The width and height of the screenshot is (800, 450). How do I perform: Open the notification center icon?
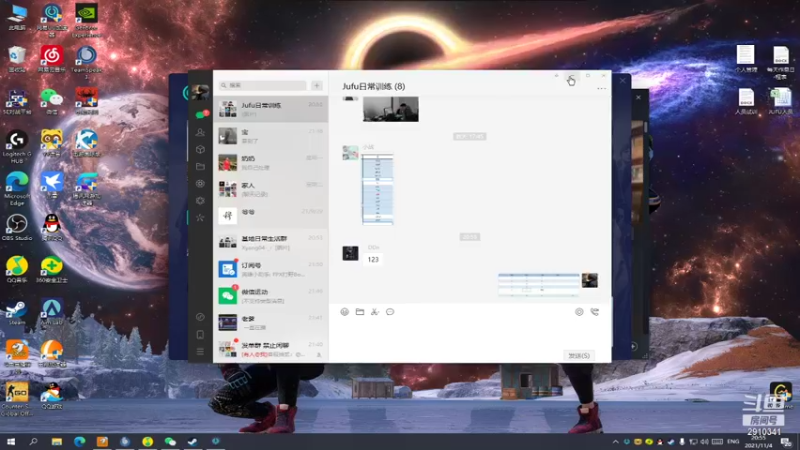point(786,442)
